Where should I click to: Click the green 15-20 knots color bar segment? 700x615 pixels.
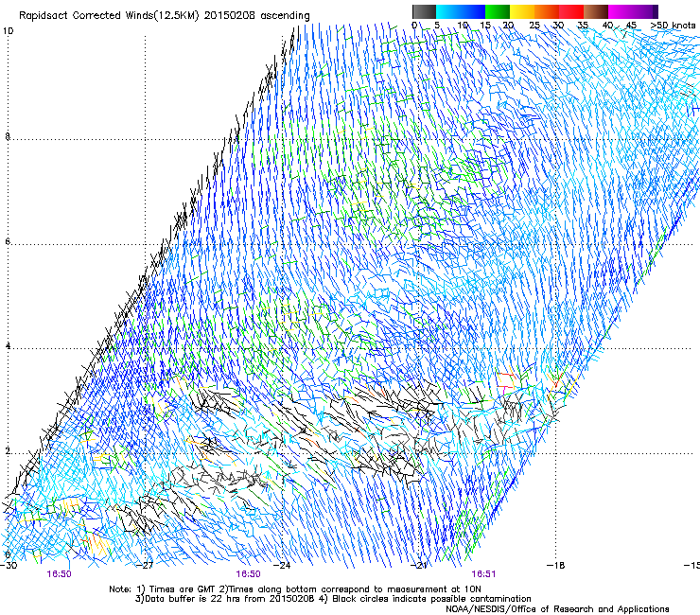498,11
